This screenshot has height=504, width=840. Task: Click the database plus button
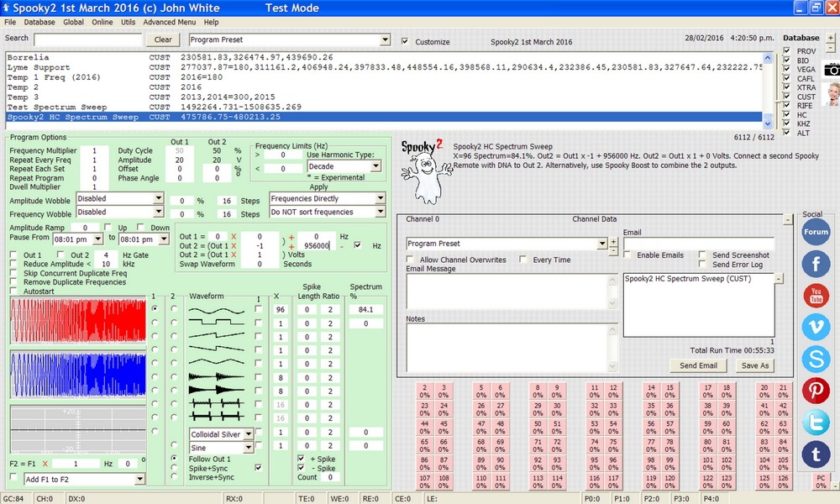(831, 38)
